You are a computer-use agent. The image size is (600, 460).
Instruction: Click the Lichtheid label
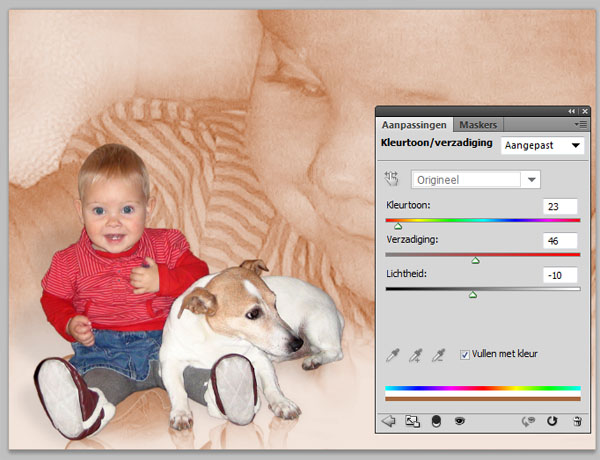(406, 274)
